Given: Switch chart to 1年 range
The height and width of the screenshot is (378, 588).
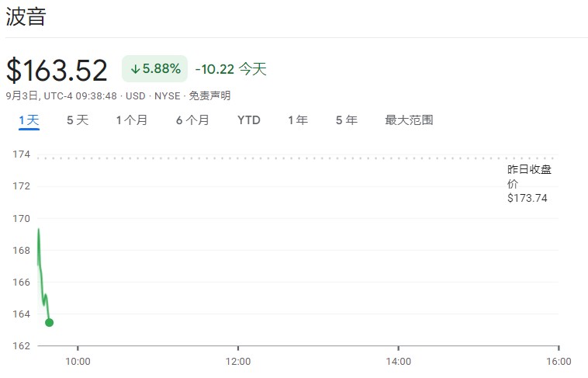Looking at the screenshot, I should pos(298,120).
